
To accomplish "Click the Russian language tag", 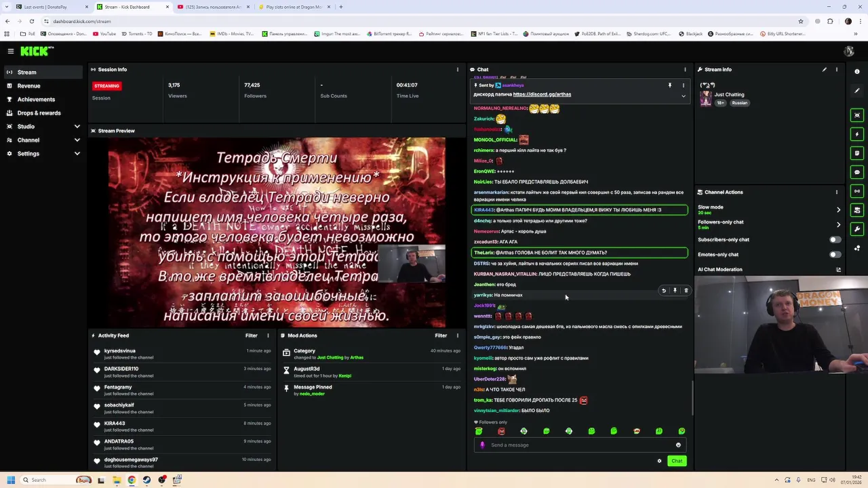I will pyautogui.click(x=739, y=103).
